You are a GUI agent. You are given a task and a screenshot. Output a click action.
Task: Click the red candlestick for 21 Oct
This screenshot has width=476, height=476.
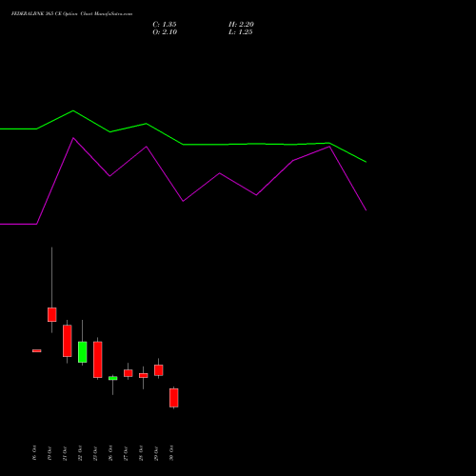[x=68, y=341]
